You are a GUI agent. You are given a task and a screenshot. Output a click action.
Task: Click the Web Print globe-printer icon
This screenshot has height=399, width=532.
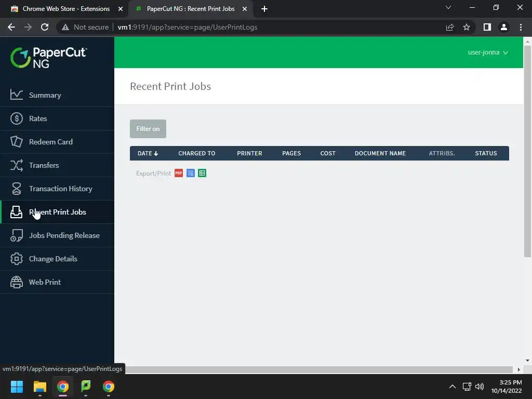(16, 282)
